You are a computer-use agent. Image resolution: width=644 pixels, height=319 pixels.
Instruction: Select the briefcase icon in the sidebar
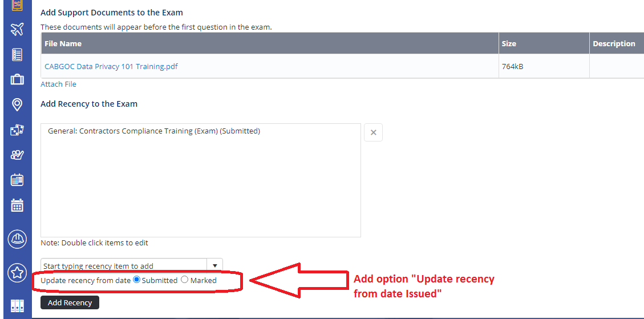pyautogui.click(x=17, y=80)
